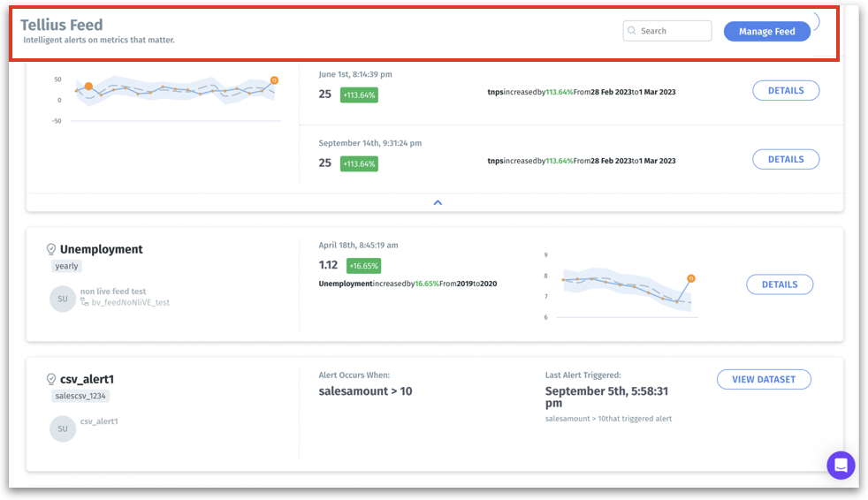Click orange anomaly point on Unemployment chart

tap(690, 278)
